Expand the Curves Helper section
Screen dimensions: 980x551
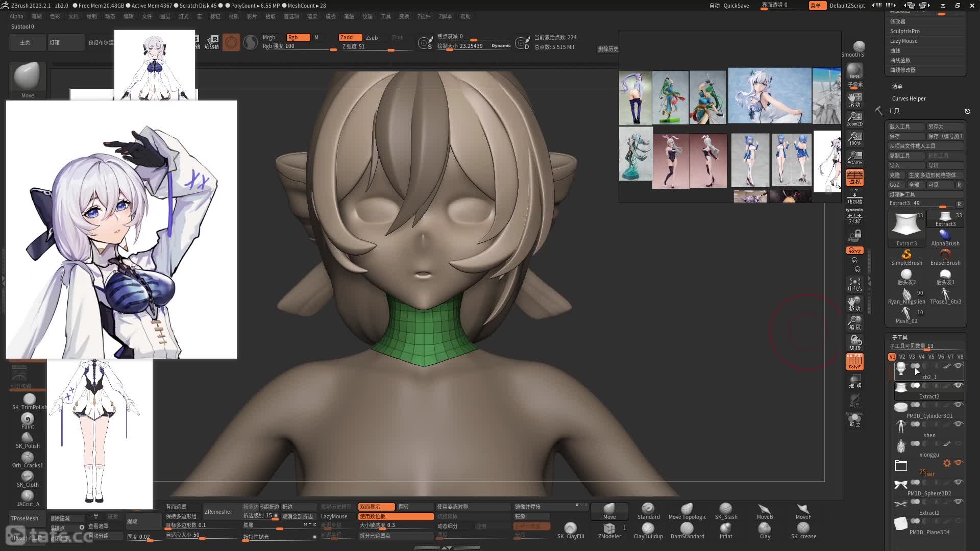coord(909,98)
